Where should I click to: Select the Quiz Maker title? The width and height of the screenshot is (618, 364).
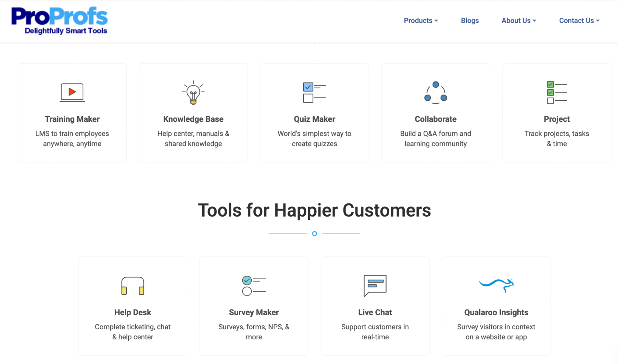point(314,119)
